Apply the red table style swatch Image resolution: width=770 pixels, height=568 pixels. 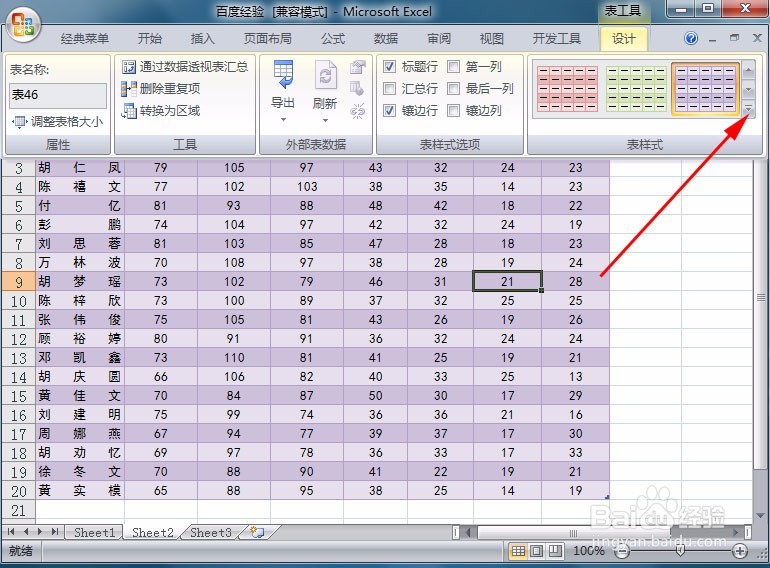[567, 89]
